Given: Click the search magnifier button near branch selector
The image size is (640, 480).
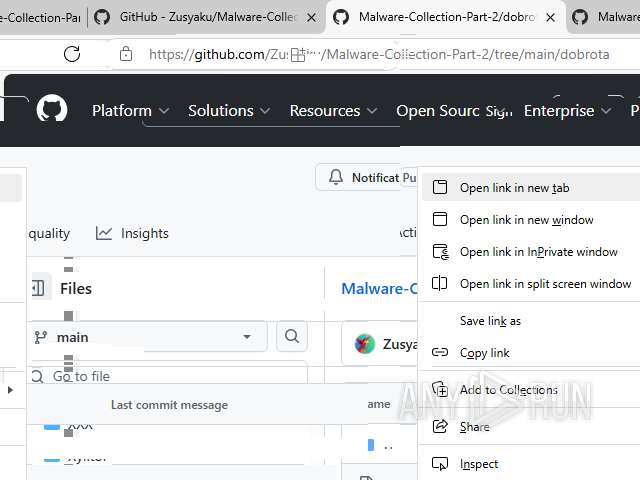Looking at the screenshot, I should 292,336.
